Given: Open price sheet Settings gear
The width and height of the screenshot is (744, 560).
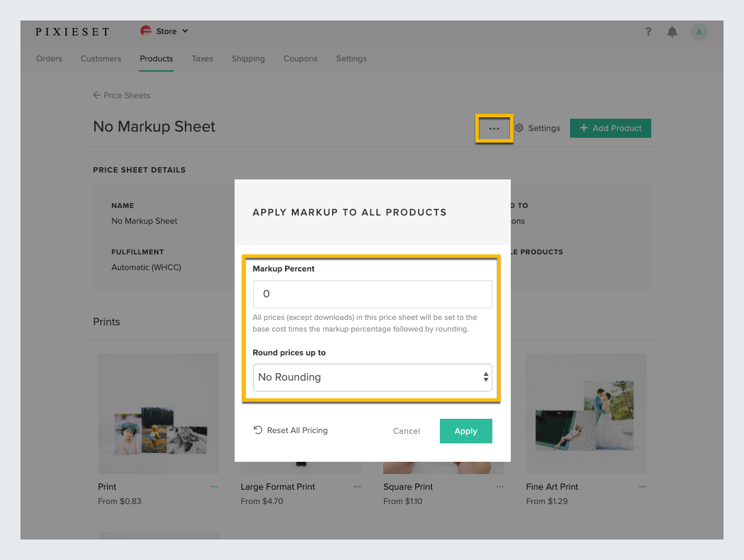Looking at the screenshot, I should click(537, 128).
